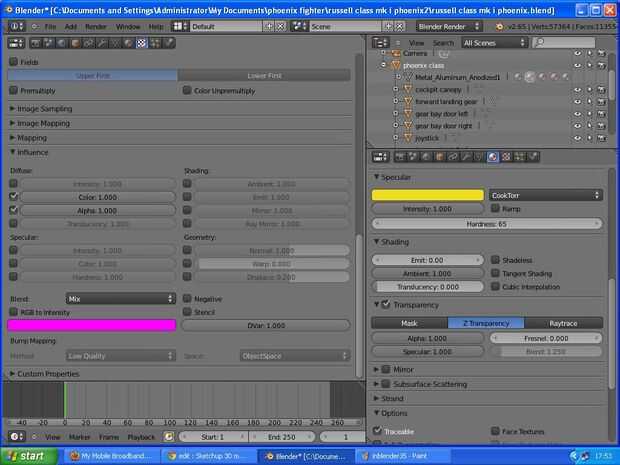Open the Particles tab in the left properties editor
Viewport: 620px width, 465px height.
[155, 43]
